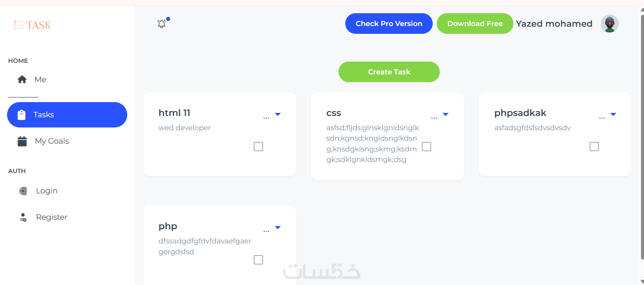The height and width of the screenshot is (285, 644).
Task: Go to My Goals in sidebar
Action: point(52,141)
